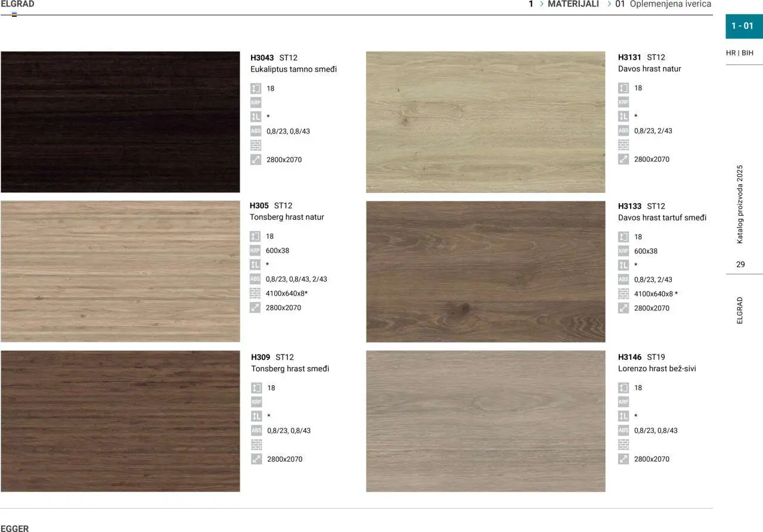The width and height of the screenshot is (763, 532).
Task: Click the wall panel icon for H305 4100x640x8
Action: click(255, 293)
